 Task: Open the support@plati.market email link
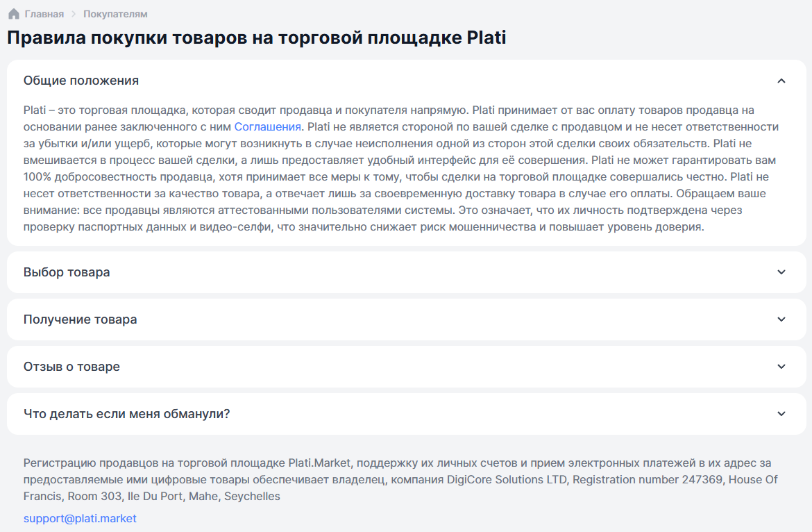pos(80,519)
